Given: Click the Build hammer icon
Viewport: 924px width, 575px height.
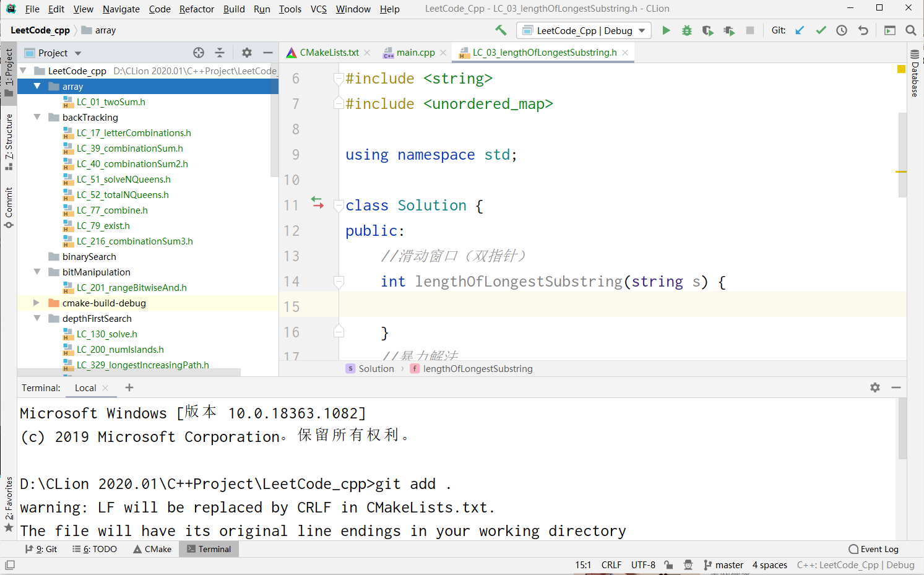Looking at the screenshot, I should (501, 30).
